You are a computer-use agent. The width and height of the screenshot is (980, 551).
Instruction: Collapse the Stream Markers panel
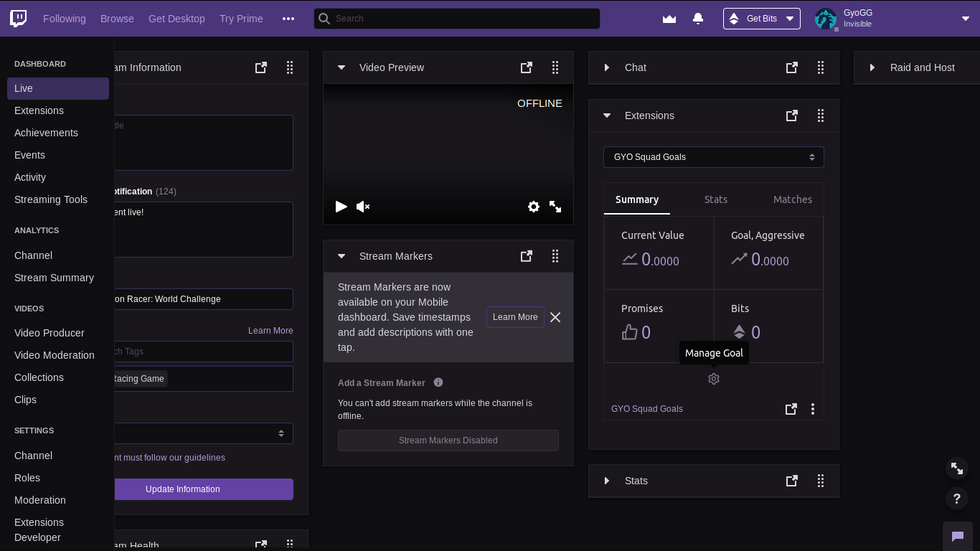[x=341, y=256]
